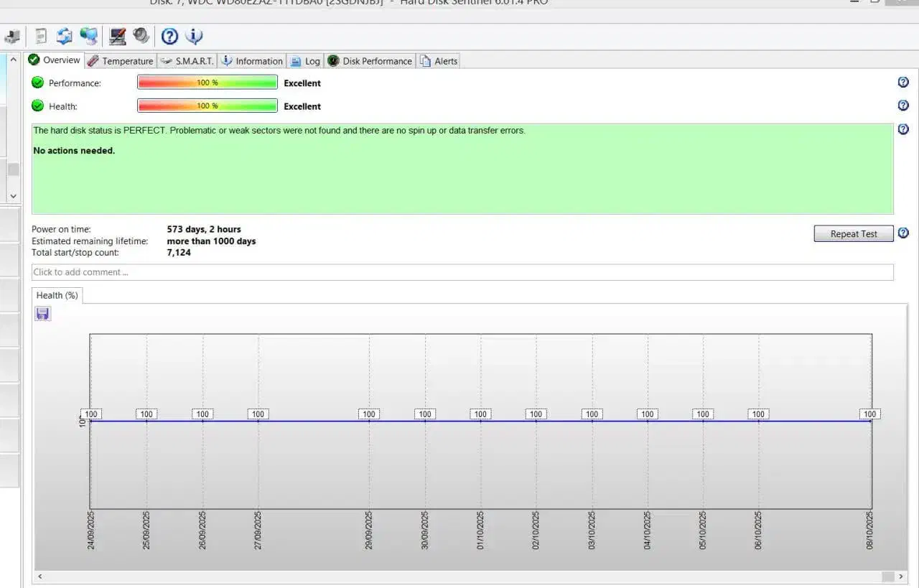This screenshot has height=588, width=919.
Task: Click the networked globe computers toolbar icon
Action: click(x=88, y=36)
